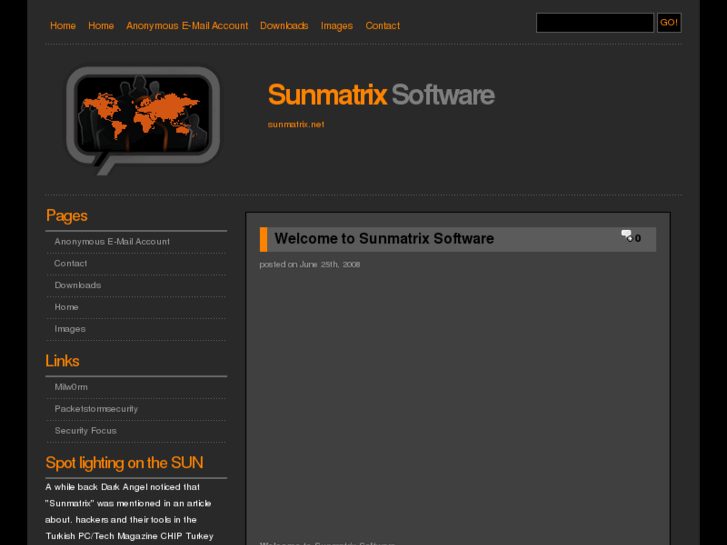Visit the Packetstormsecurity link
Viewport: 727px width, 545px height.
pyautogui.click(x=96, y=409)
